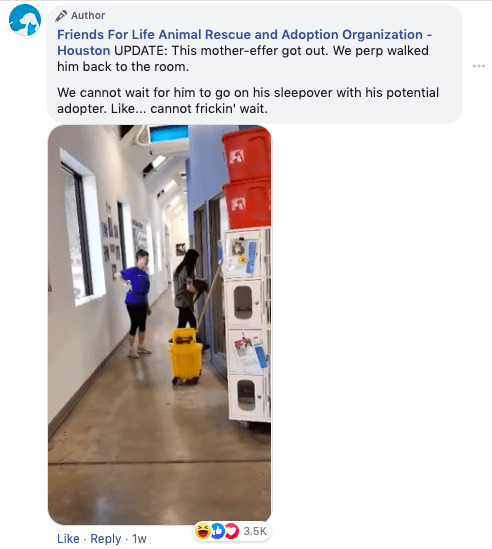Like this comment

(68, 538)
